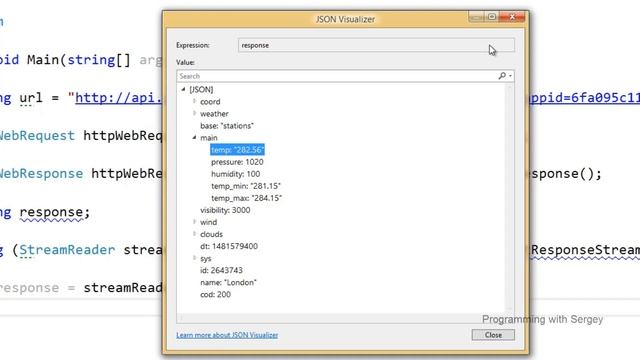The height and width of the screenshot is (360, 640).
Task: Click the horizontal scrollbar under the tree
Action: pyautogui.click(x=341, y=318)
